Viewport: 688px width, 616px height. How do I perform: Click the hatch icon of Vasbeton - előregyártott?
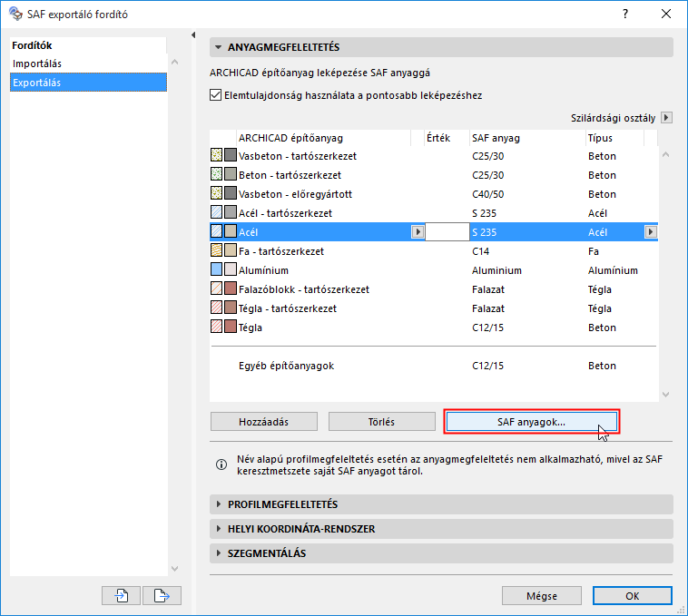[x=216, y=194]
